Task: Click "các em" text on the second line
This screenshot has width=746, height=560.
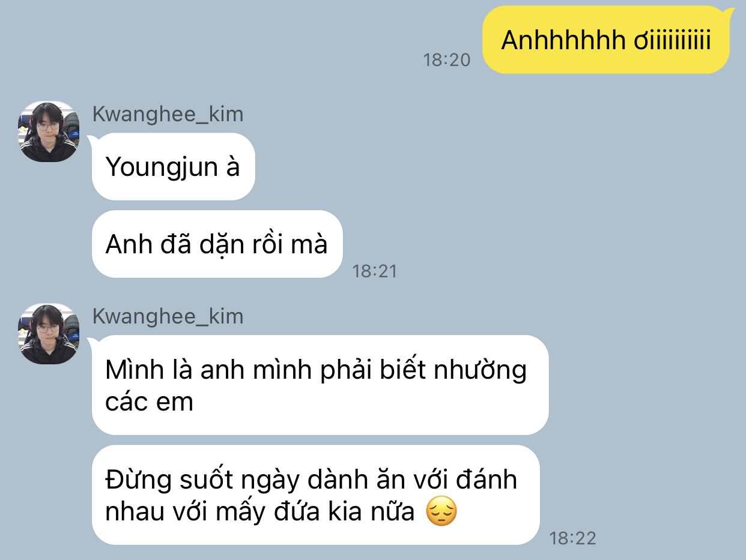Action: pos(150,402)
